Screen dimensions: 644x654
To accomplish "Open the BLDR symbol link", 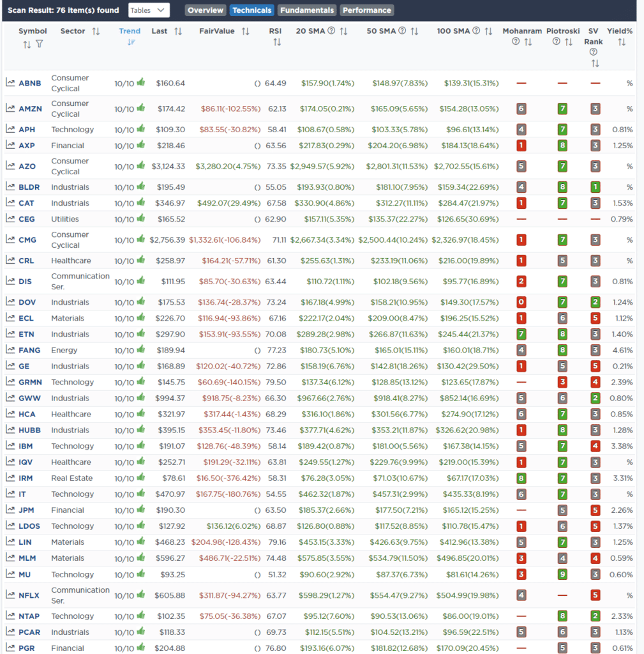I will pyautogui.click(x=29, y=187).
